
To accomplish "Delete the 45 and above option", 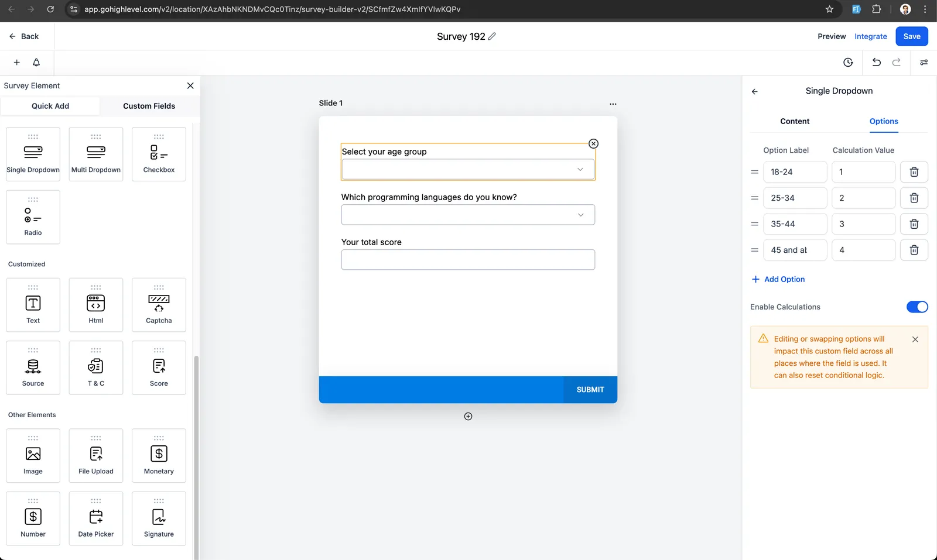I will coord(914,250).
